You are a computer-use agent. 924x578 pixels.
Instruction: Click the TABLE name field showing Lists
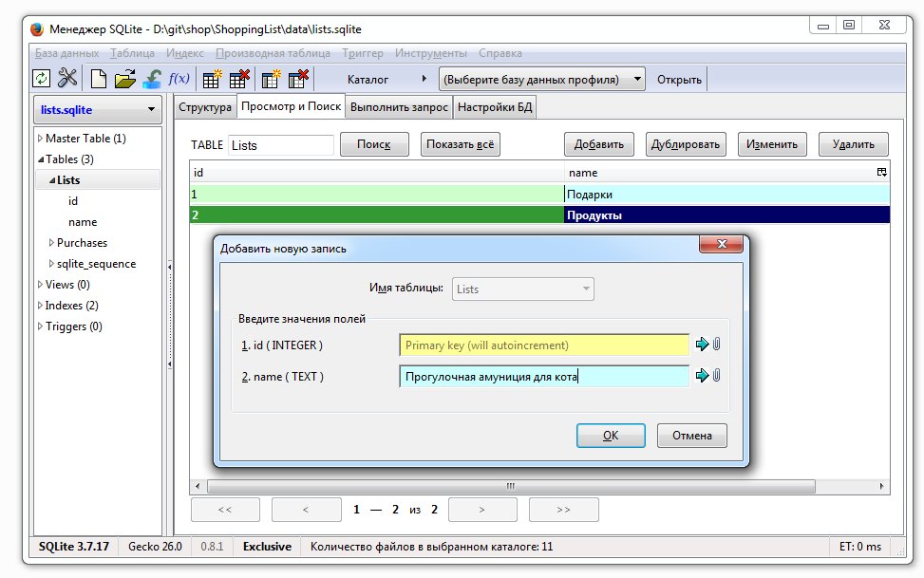click(x=280, y=145)
